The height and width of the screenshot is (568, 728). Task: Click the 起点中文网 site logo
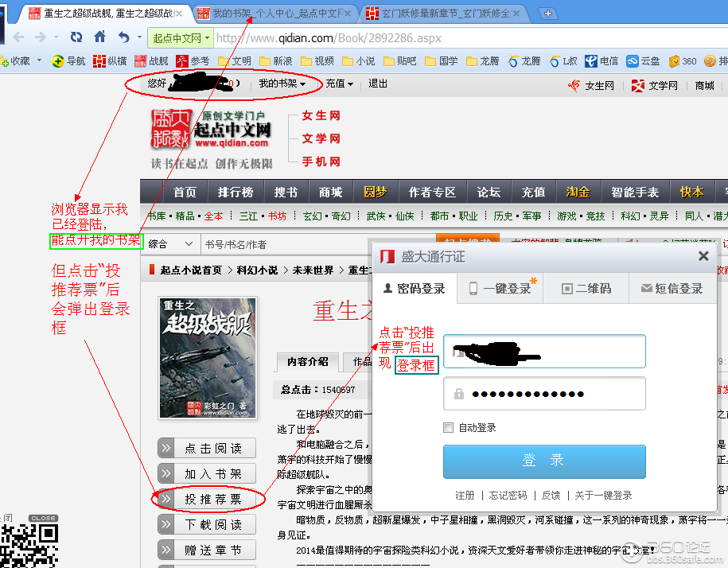212,129
